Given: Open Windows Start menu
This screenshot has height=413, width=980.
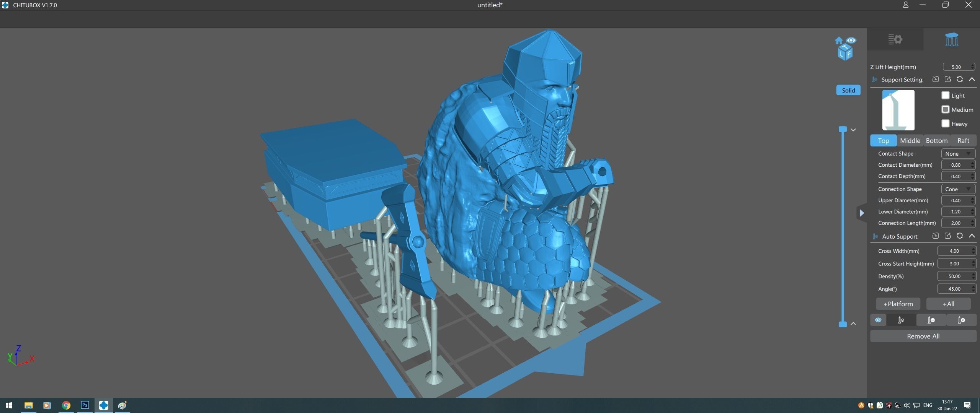Looking at the screenshot, I should (x=9, y=405).
